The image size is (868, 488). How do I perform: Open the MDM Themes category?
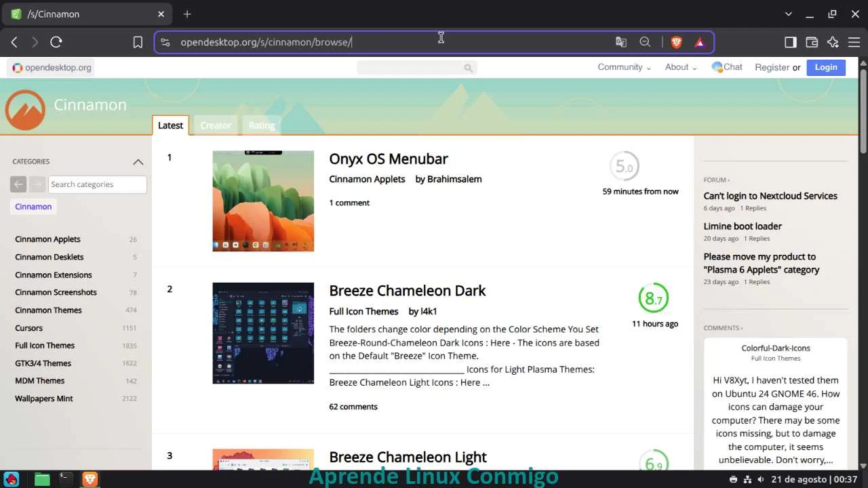pos(39,381)
